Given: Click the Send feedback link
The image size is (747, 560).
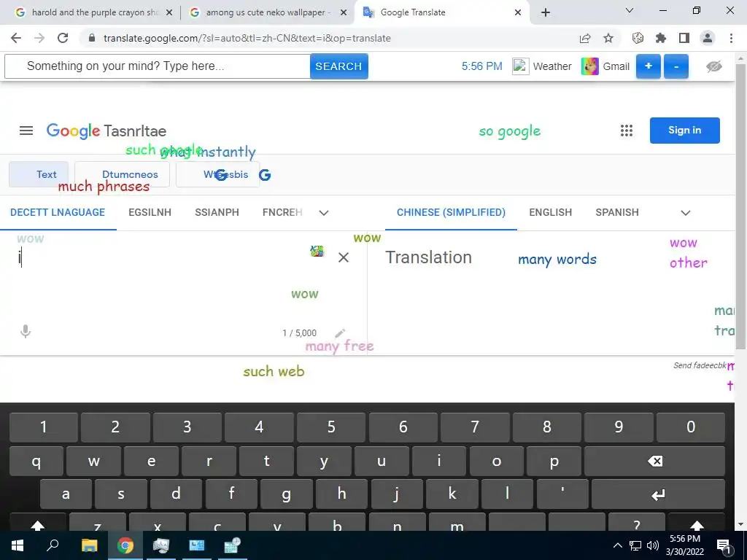Looking at the screenshot, I should pyautogui.click(x=700, y=365).
